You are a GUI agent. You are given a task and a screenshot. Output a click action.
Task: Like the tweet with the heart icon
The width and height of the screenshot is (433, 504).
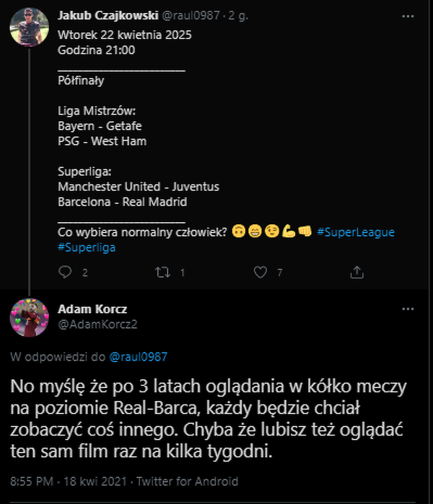(261, 273)
